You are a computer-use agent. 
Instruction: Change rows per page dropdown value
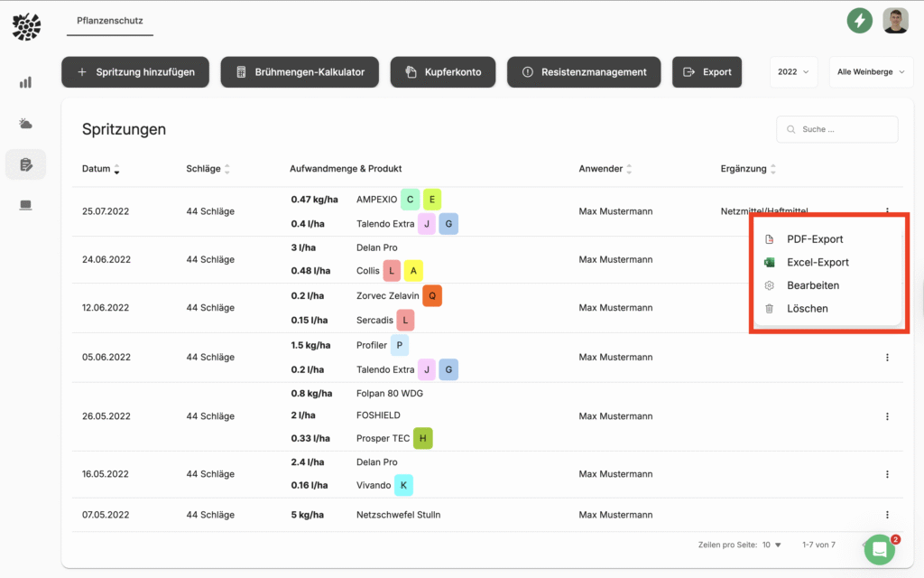(x=772, y=545)
